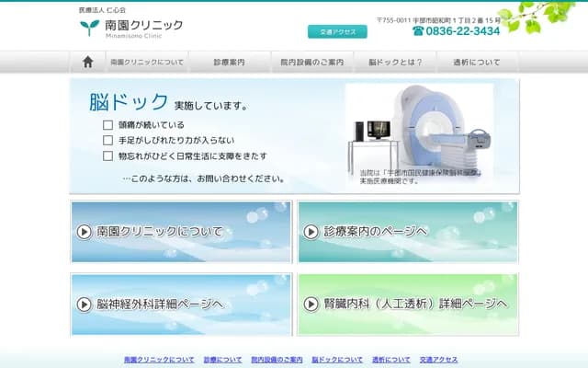Click the 交通アクセス teal button
Image resolution: width=588 pixels, height=368 pixels.
click(x=337, y=32)
